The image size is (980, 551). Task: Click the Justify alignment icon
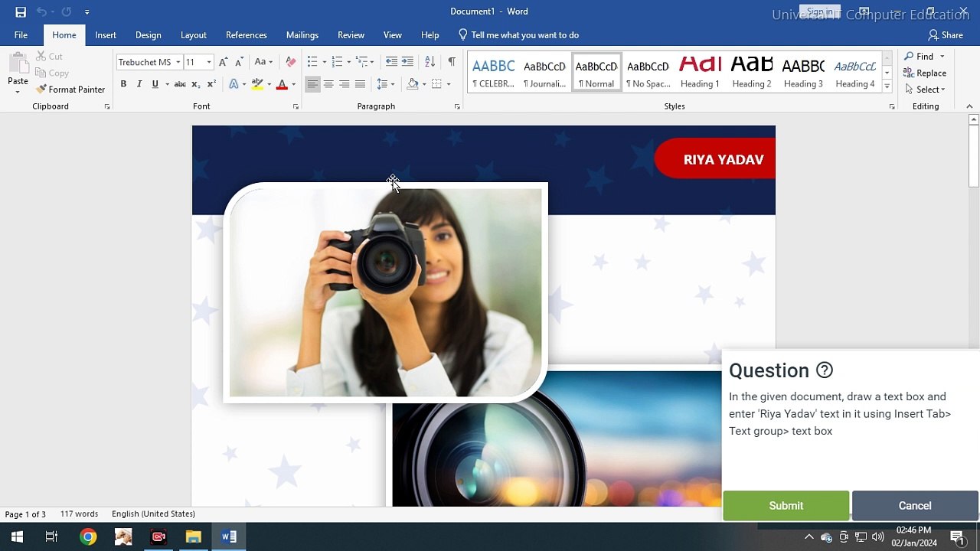tap(360, 84)
